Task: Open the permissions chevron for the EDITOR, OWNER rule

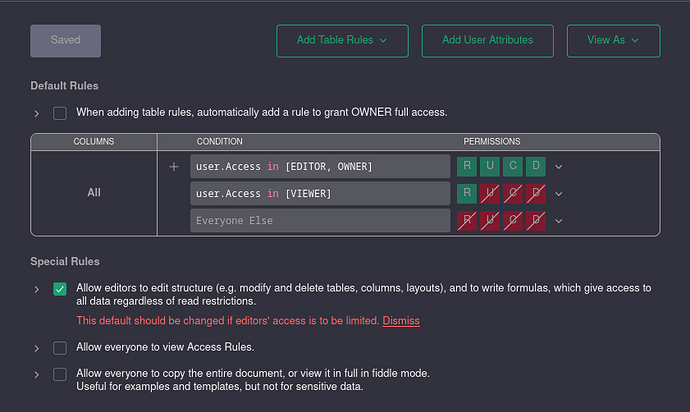Action: [x=558, y=167]
